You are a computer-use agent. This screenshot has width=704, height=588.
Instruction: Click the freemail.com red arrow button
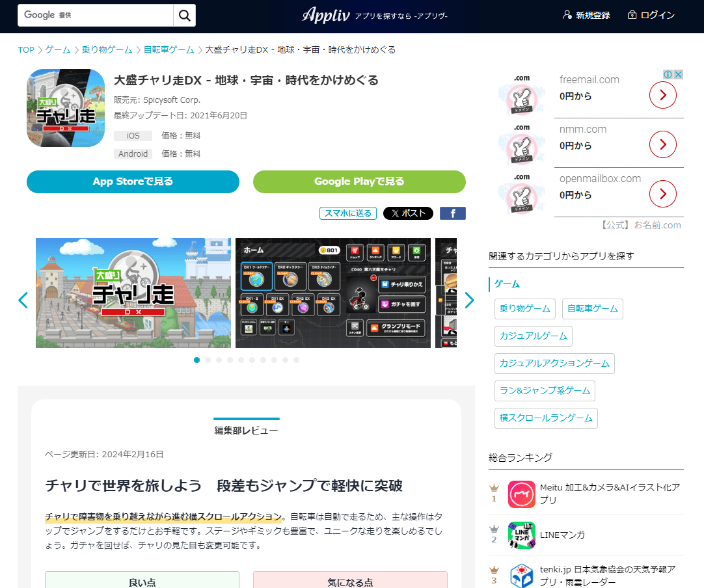pos(663,95)
